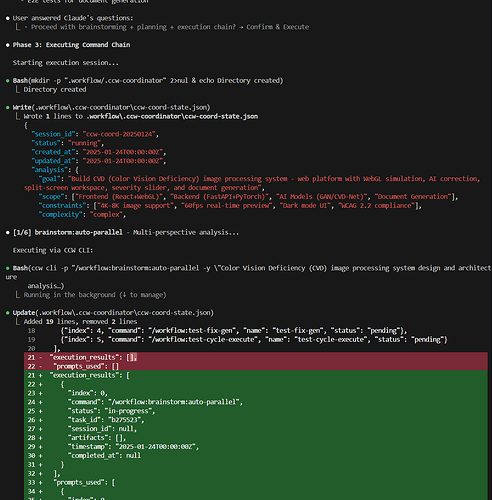492x500 pixels.
Task: Click added line 27 "session_id": null
Action: point(256,429)
